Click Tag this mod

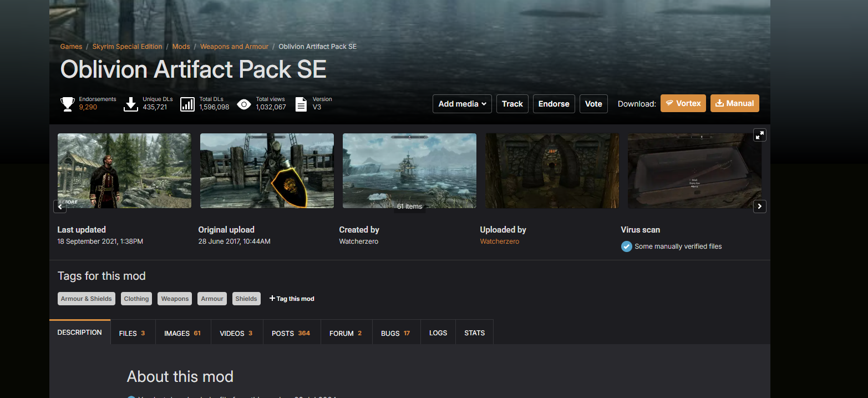[292, 299]
